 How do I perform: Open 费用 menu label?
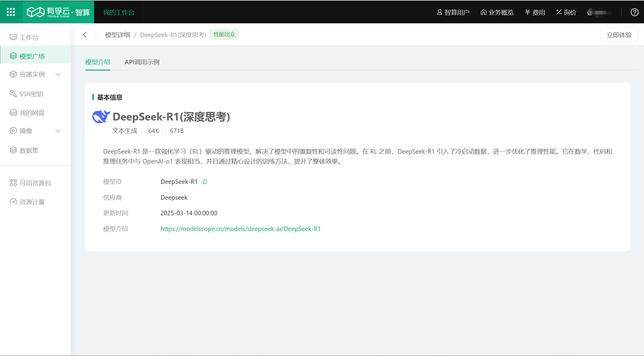click(x=539, y=12)
